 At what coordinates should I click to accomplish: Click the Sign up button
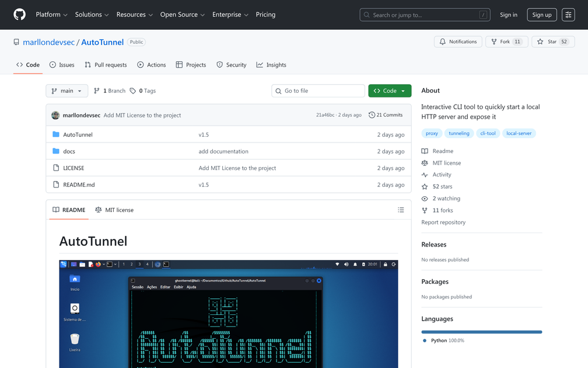[x=541, y=14]
